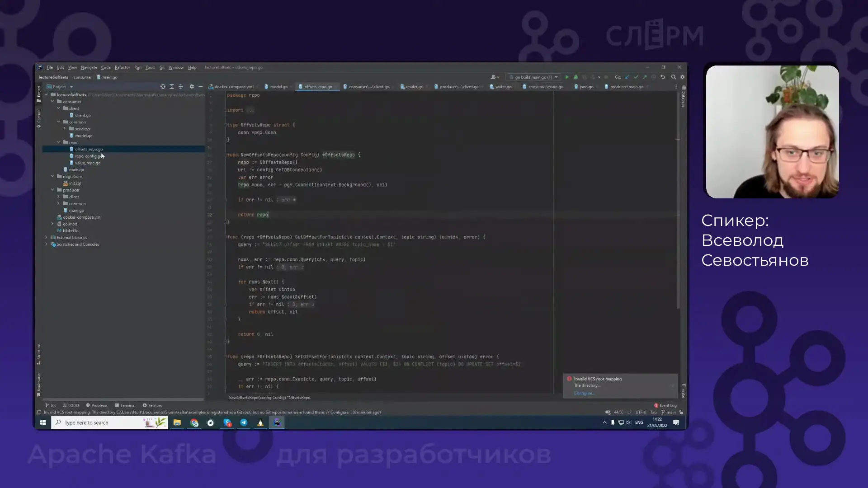Expand the External Libraries node
This screenshot has width=868, height=488.
[x=46, y=237]
